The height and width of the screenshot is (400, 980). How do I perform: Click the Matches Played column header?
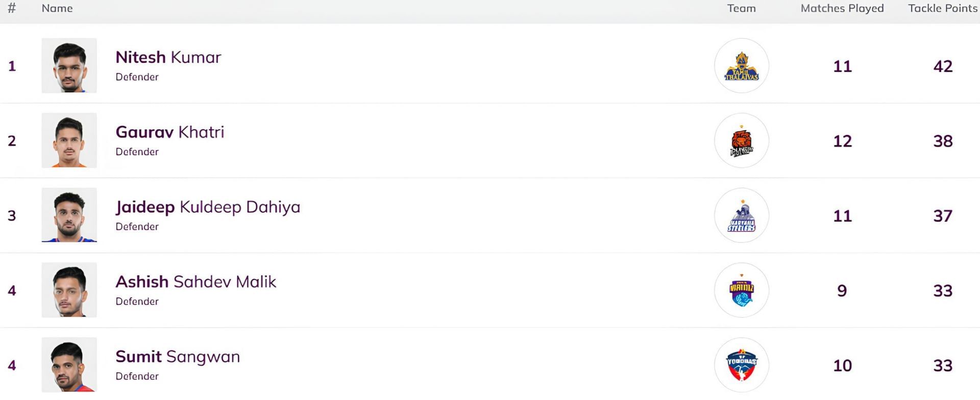tap(842, 8)
